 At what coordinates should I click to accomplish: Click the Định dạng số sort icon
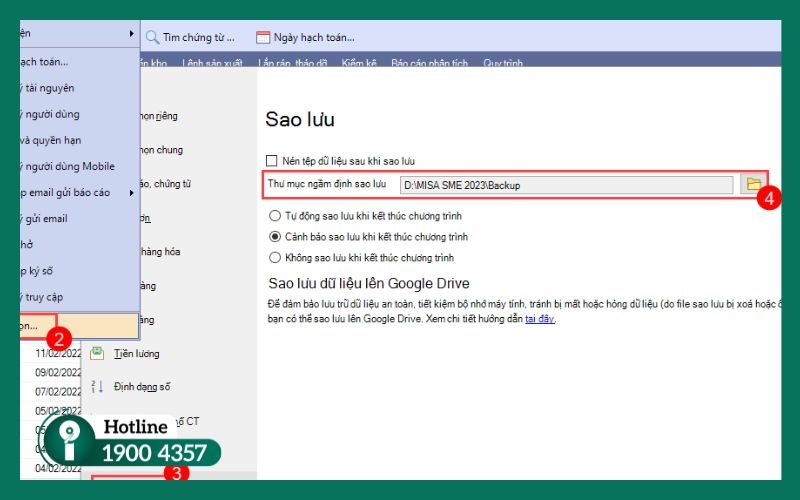97,386
